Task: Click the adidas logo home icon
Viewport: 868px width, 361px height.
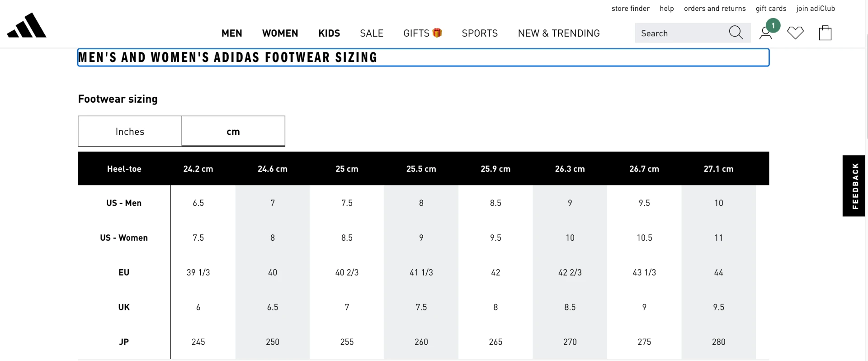Action: [27, 25]
